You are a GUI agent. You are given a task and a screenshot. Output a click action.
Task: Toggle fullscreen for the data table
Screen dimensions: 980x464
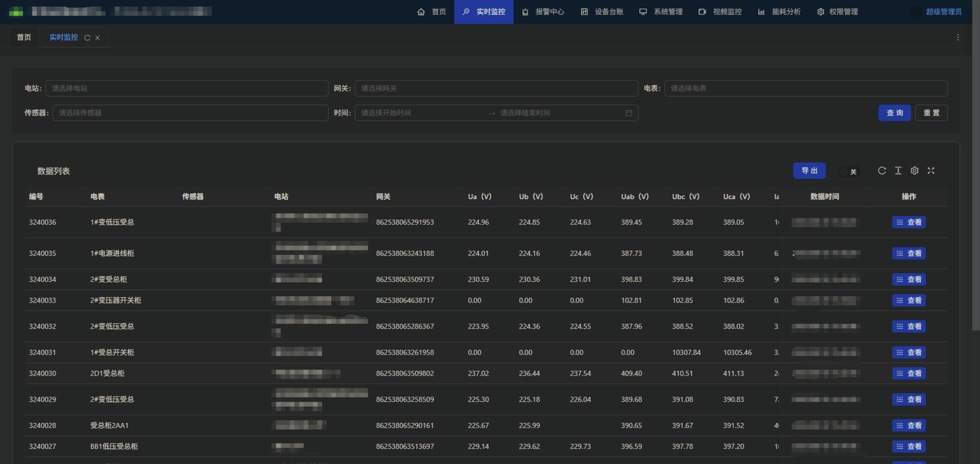931,171
